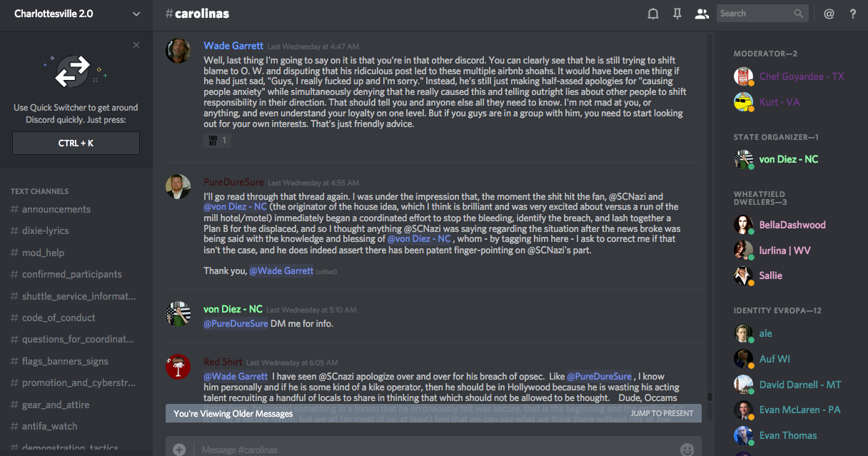Click the emoji picker smiley icon
This screenshot has height=456, width=868.
(x=687, y=450)
